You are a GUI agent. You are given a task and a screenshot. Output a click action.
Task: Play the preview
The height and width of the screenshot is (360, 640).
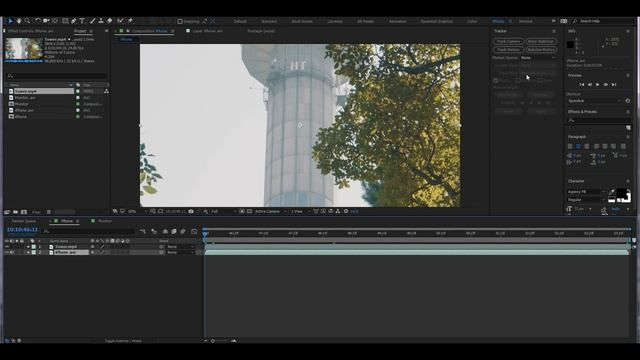598,84
